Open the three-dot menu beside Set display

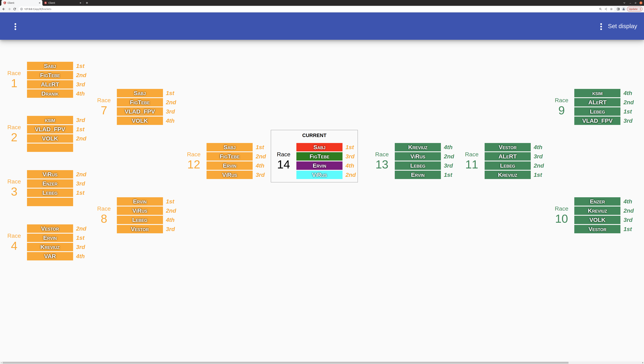point(601,26)
